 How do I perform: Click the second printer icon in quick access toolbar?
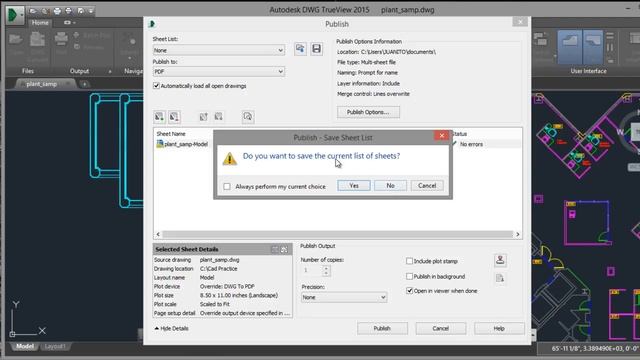tap(69, 11)
